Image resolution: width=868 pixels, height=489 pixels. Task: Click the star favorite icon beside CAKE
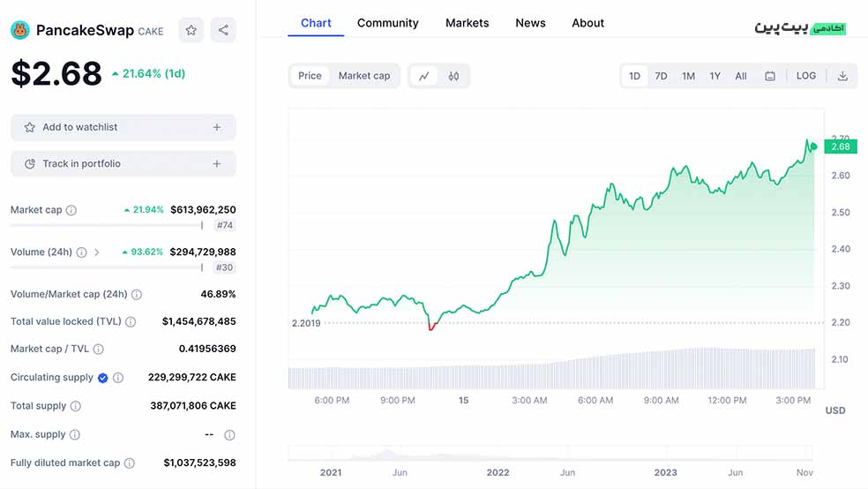(191, 30)
